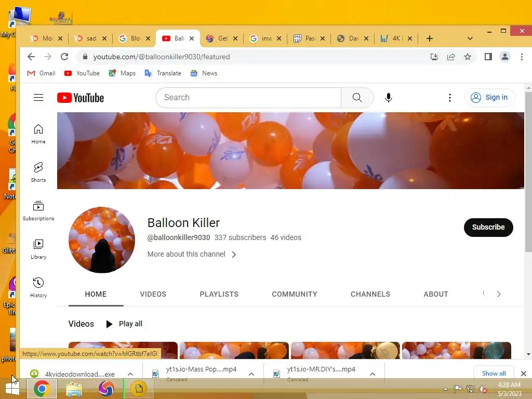Subscribe to Balloon Killer channel
Viewport: 532px width, 399px height.
click(x=488, y=228)
